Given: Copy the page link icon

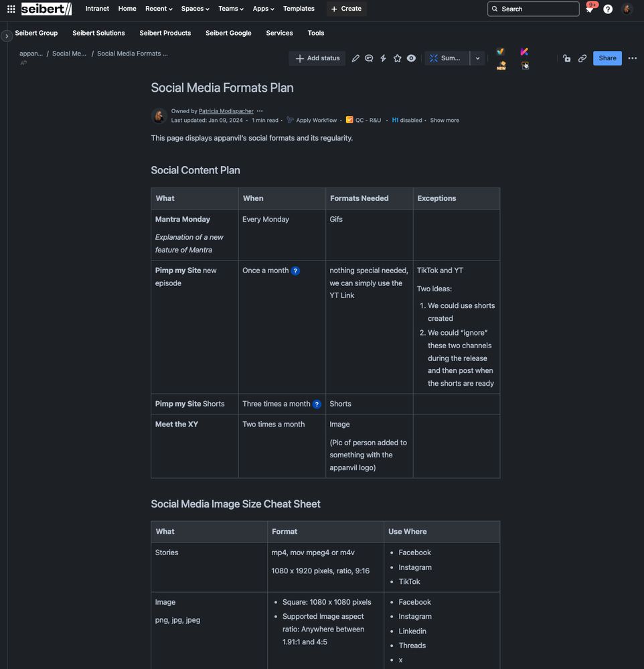Looking at the screenshot, I should 581,58.
